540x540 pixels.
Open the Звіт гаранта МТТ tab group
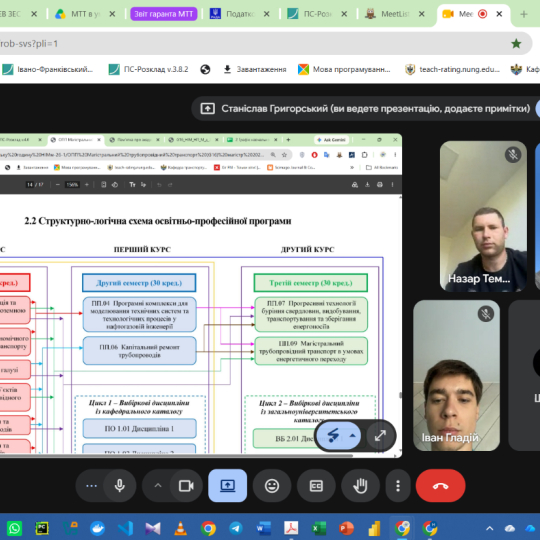(x=164, y=14)
